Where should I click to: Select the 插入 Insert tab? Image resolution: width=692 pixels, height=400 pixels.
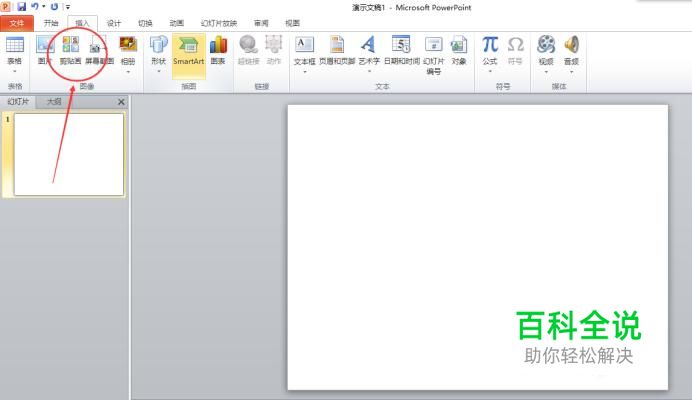(82, 23)
